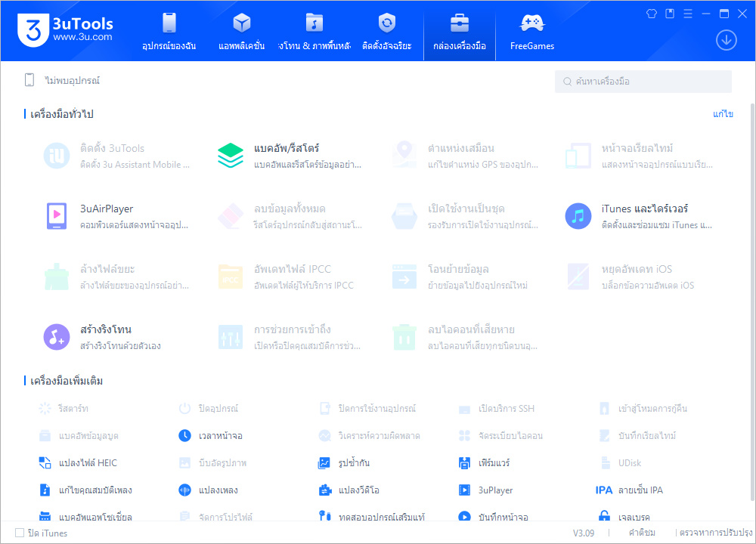Click the screen recording play icon
The image size is (756, 544).
pyautogui.click(x=464, y=516)
